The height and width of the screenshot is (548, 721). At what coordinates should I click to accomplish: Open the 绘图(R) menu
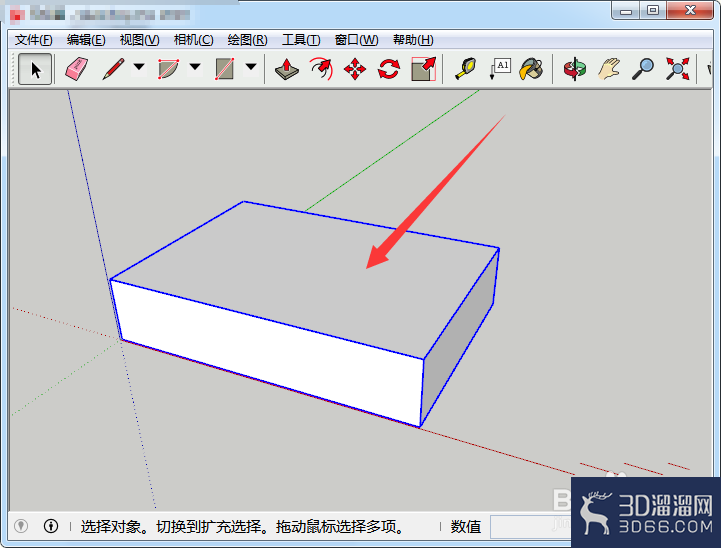247,40
